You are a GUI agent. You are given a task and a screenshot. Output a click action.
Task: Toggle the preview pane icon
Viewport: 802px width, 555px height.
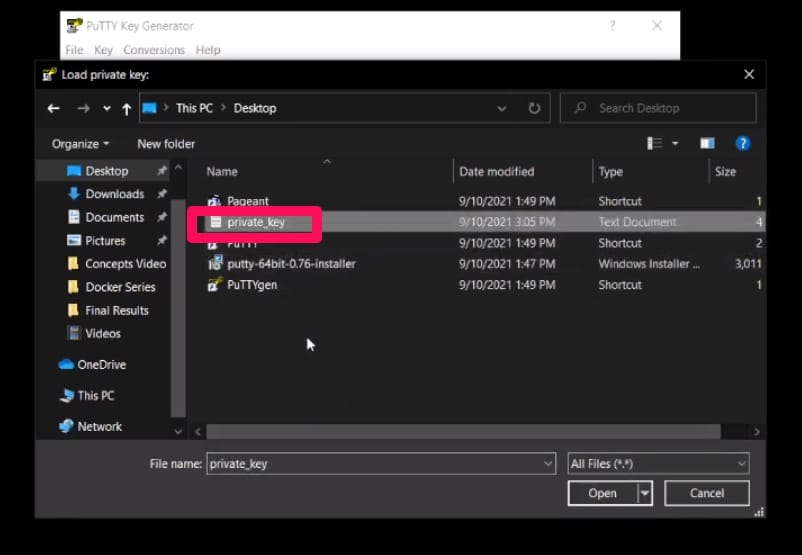tap(707, 144)
